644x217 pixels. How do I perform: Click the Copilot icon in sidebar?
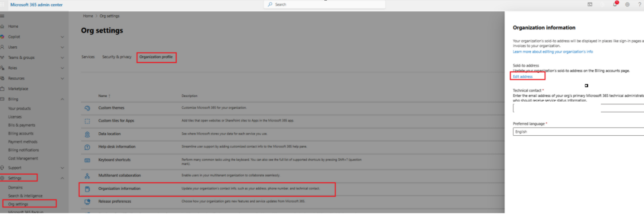point(3,37)
